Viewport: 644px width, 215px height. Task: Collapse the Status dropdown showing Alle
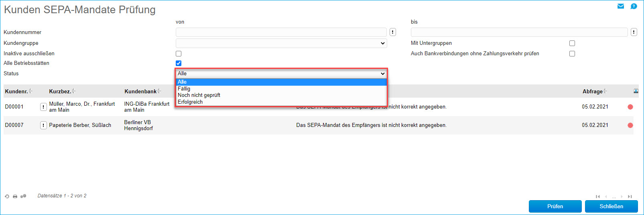click(x=281, y=74)
